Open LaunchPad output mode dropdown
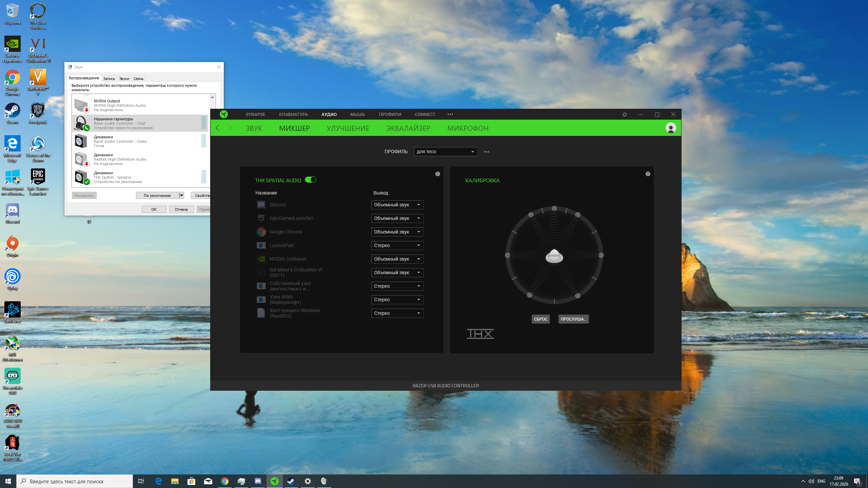The width and height of the screenshot is (868, 488). [397, 245]
